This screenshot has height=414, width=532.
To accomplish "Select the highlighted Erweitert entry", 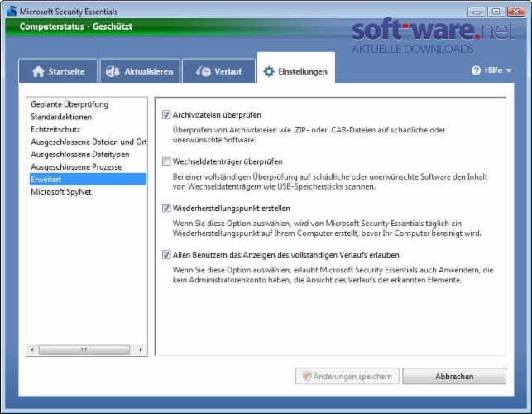I will (x=88, y=180).
